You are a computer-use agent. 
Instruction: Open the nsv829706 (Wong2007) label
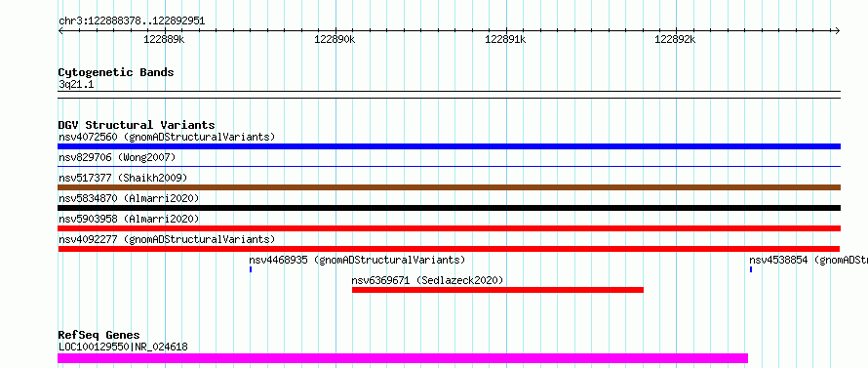point(117,157)
